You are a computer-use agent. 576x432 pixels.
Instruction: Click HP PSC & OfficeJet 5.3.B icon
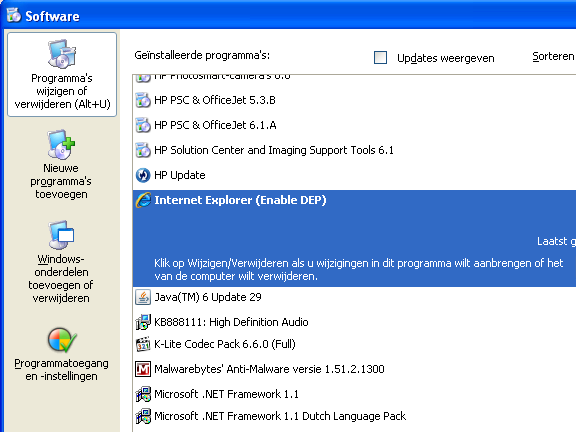(143, 100)
